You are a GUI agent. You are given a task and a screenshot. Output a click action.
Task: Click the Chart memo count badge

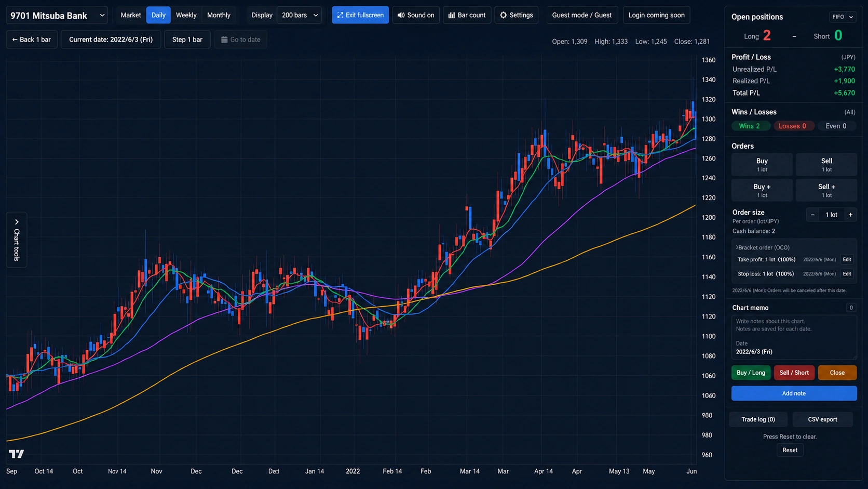(851, 308)
